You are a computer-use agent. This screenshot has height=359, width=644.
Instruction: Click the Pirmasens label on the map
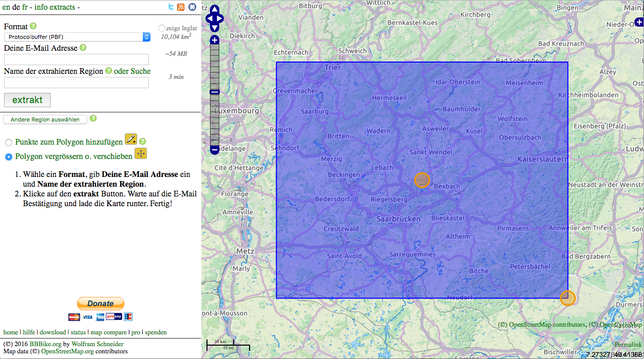click(x=514, y=228)
